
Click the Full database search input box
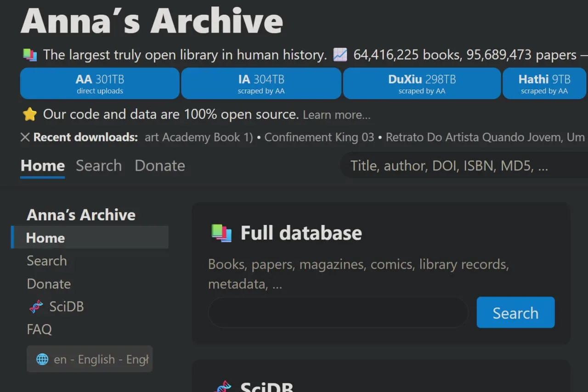tap(338, 313)
